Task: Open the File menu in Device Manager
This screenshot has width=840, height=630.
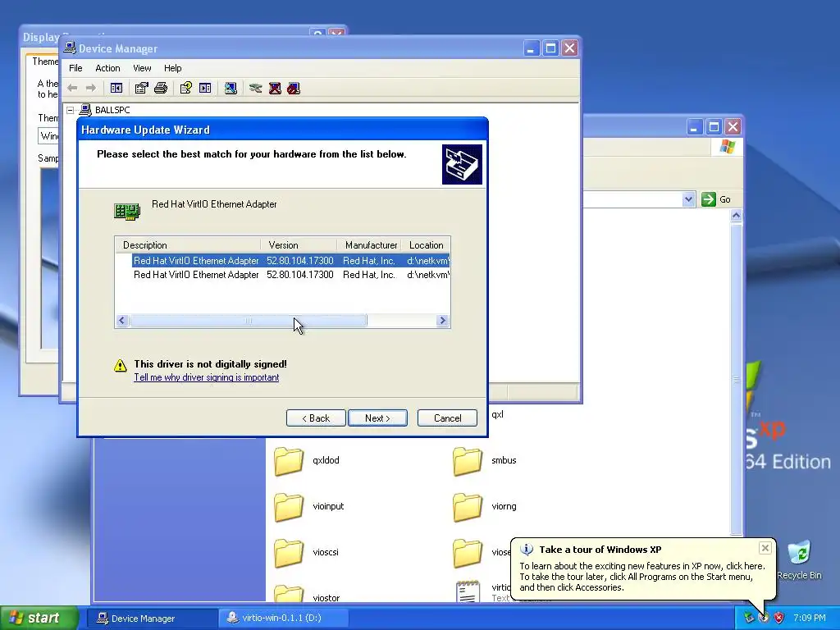Action: tap(75, 68)
